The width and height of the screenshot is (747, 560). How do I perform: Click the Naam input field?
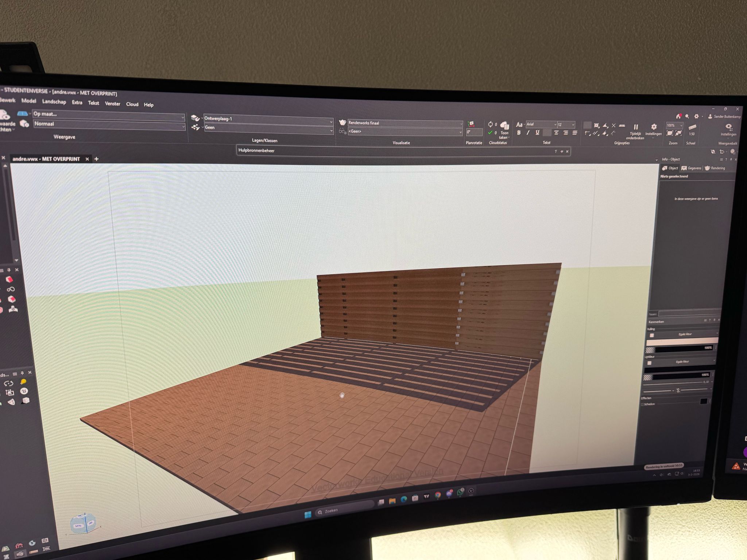(x=690, y=314)
